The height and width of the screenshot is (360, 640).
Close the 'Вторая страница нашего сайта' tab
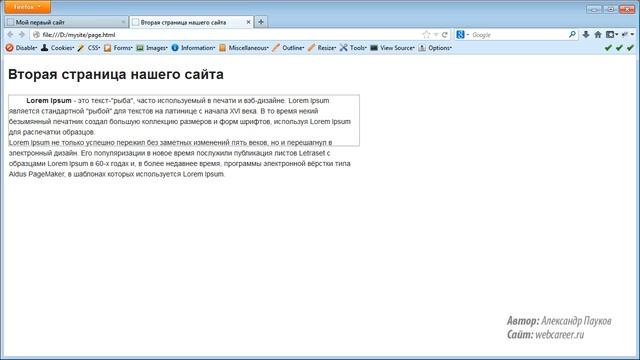[248, 22]
